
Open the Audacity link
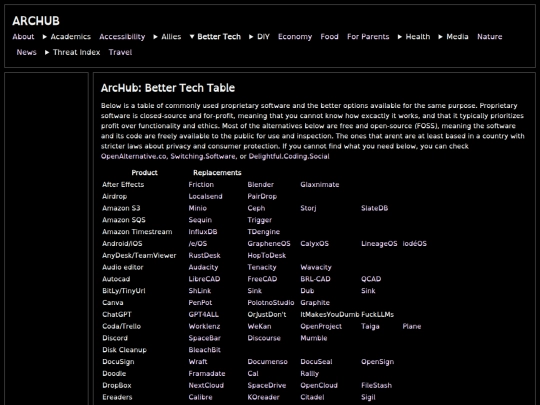click(x=204, y=267)
